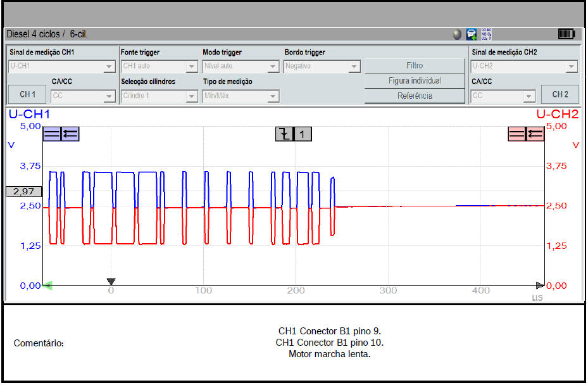
Task: Toggle the CH 2 channel button
Action: (560, 94)
